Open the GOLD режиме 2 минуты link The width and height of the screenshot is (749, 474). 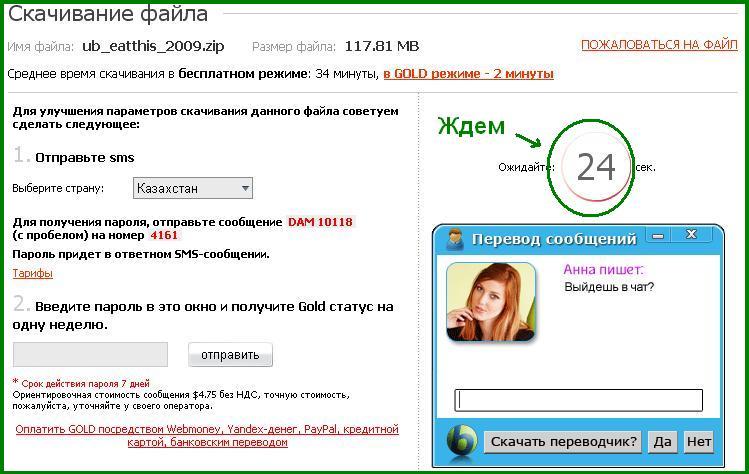[x=468, y=74]
